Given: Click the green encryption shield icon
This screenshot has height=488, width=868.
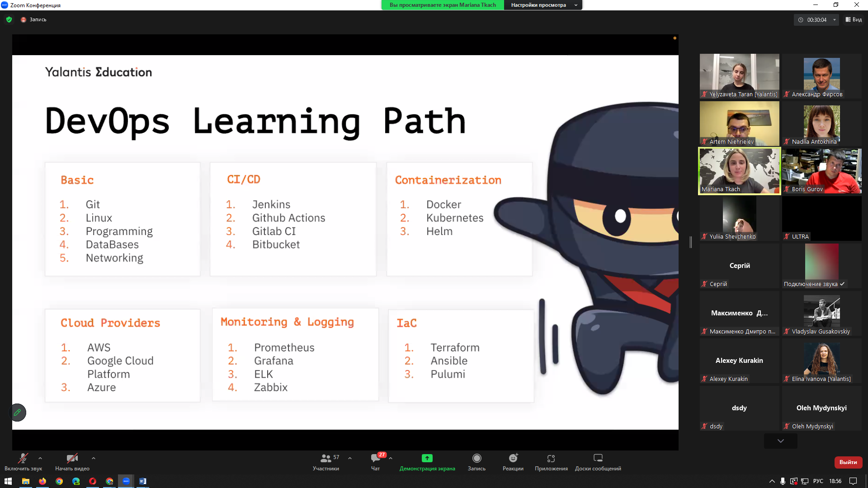Looking at the screenshot, I should coord(9,19).
